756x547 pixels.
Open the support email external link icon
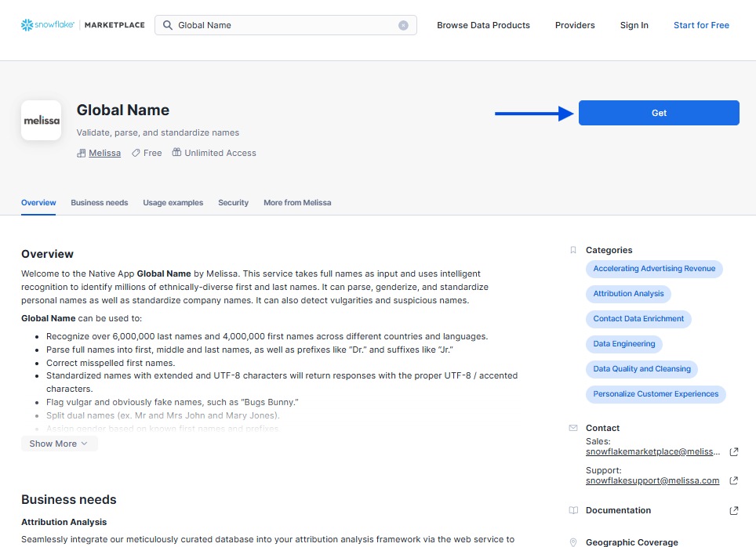pos(734,480)
